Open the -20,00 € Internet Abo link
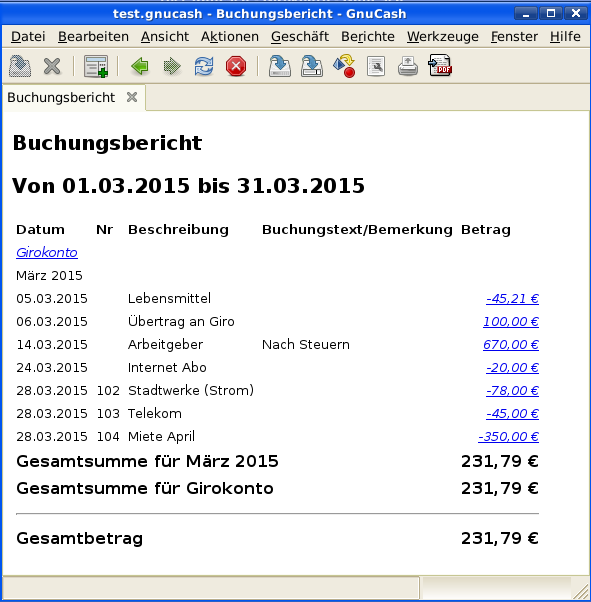The height and width of the screenshot is (602, 591). click(x=512, y=367)
